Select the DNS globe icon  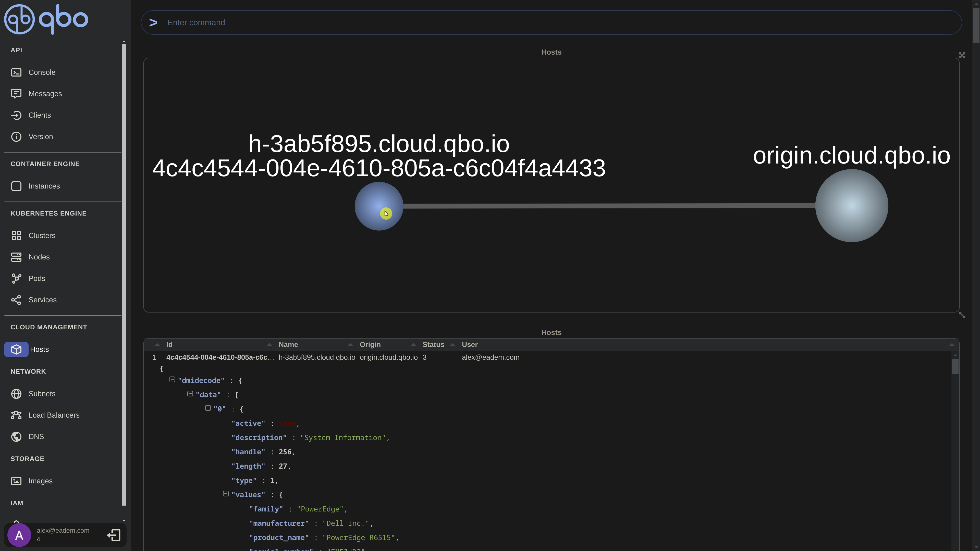point(16,436)
